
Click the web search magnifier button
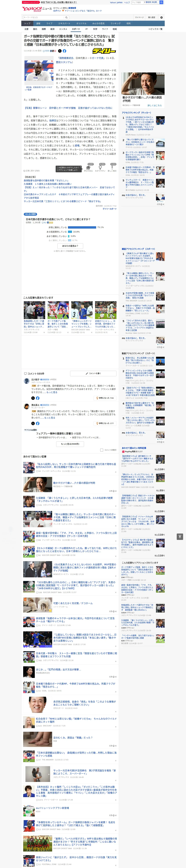tap(161, 2)
